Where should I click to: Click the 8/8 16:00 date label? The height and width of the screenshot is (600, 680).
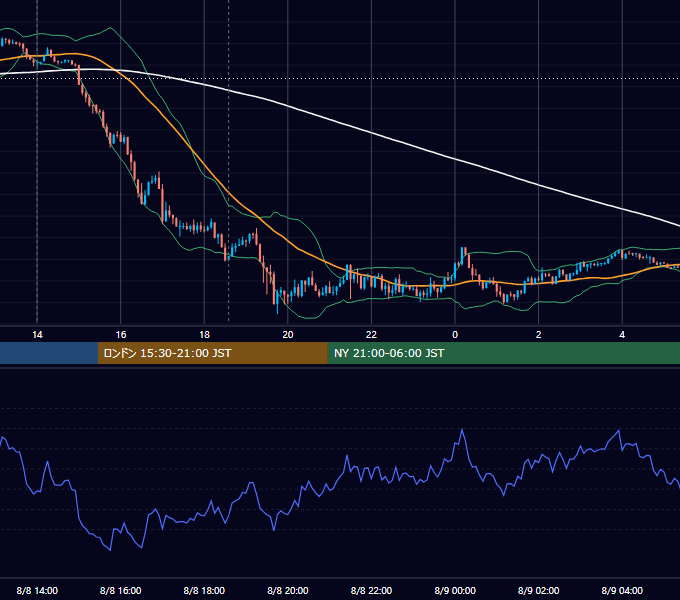121,590
